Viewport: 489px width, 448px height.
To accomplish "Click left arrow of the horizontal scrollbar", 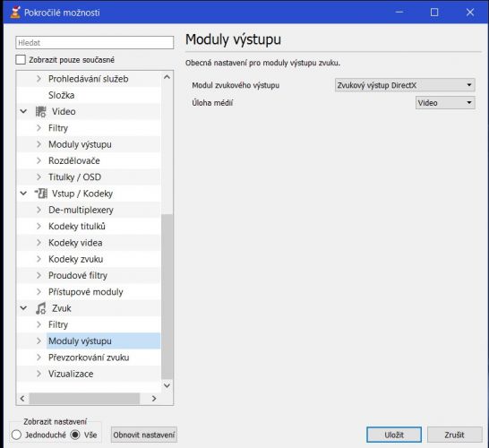I will [22, 399].
